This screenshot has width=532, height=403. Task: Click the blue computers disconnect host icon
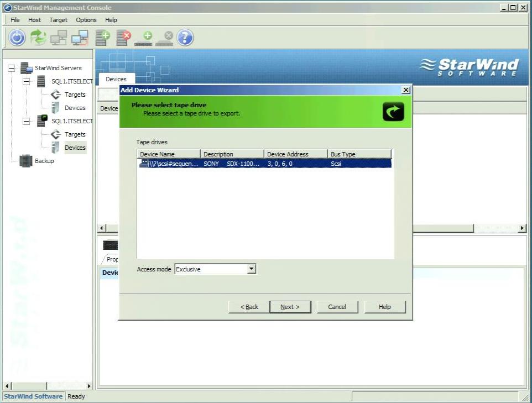point(80,38)
